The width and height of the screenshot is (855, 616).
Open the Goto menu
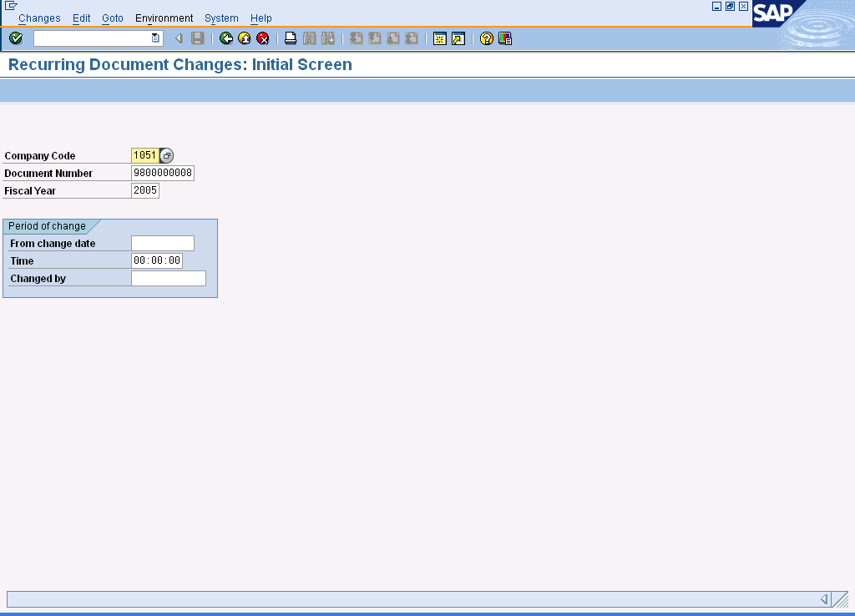click(113, 18)
